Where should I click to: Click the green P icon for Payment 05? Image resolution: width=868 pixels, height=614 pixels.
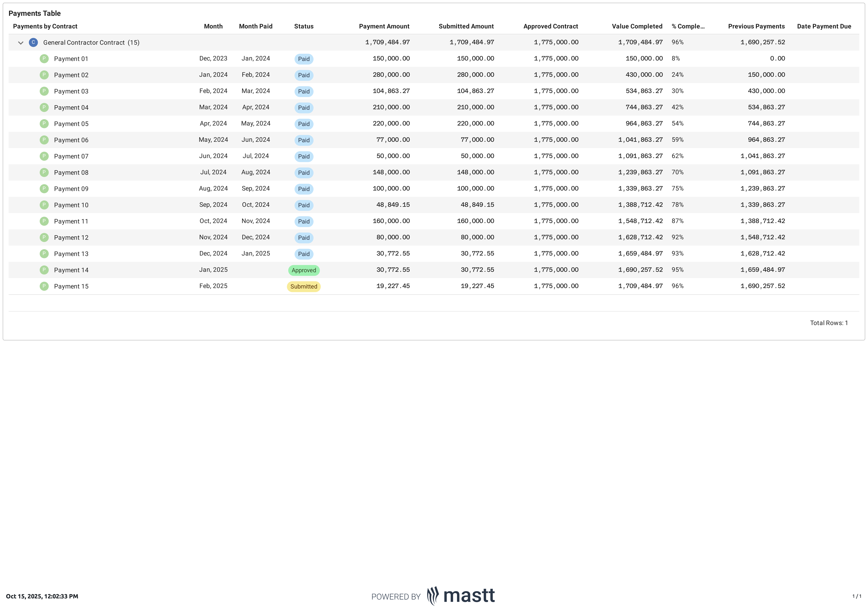[x=44, y=124]
